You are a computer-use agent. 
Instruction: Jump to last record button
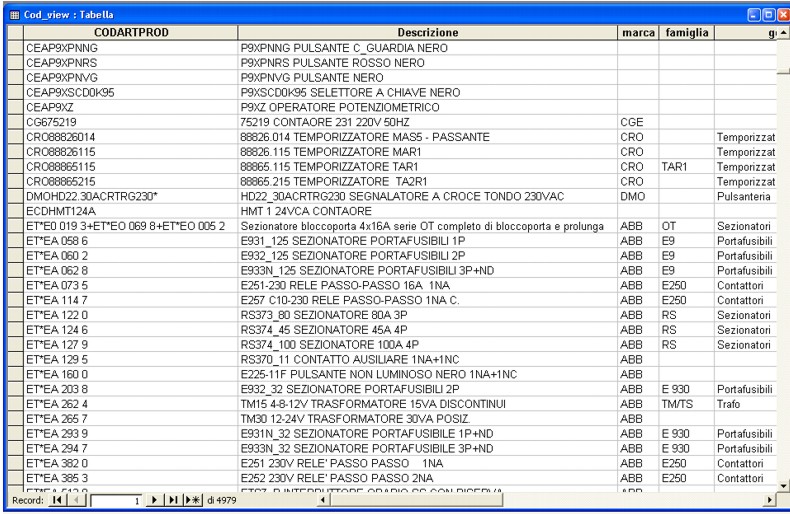173,500
